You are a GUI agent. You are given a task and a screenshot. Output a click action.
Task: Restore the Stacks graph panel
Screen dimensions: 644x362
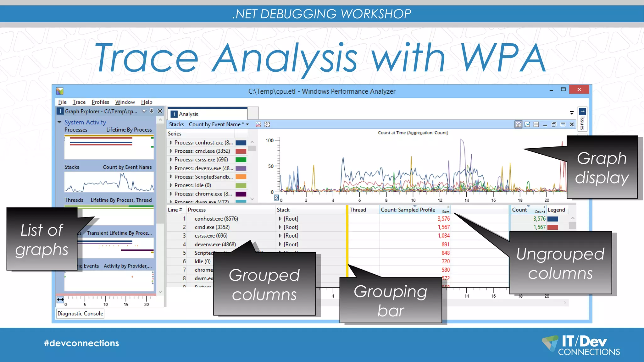(x=554, y=124)
